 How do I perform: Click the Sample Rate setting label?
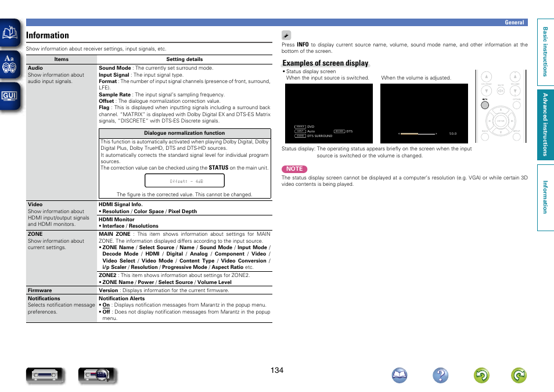pyautogui.click(x=115, y=95)
